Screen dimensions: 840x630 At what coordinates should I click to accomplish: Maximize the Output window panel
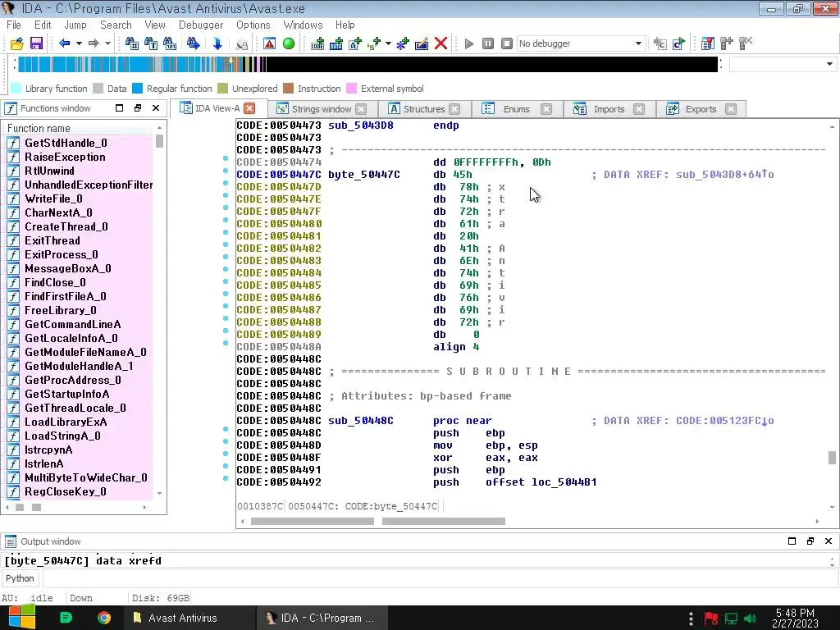pyautogui.click(x=792, y=541)
